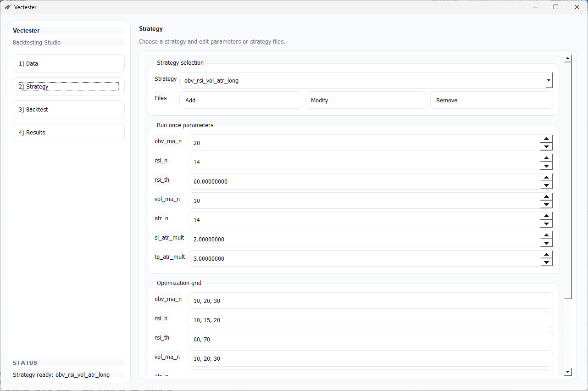Click the dropdown arrow next to obv_rsi_vol_atr_long

pyautogui.click(x=549, y=80)
